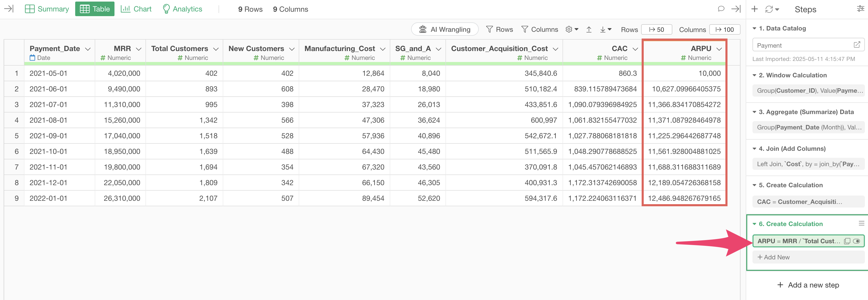
Task: Click the refresh icon in the Steps header
Action: click(x=769, y=9)
